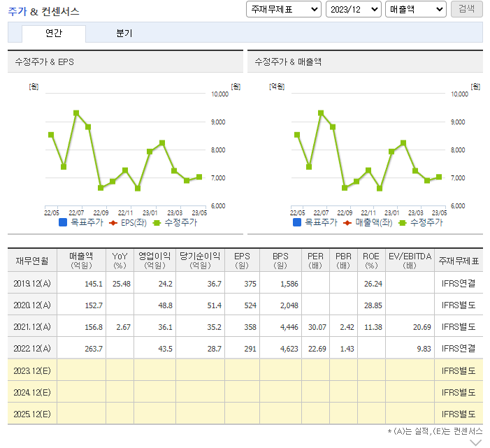Click the consensus footnote text
Image resolution: width=490 pixels, height=448 pixels.
[435, 431]
